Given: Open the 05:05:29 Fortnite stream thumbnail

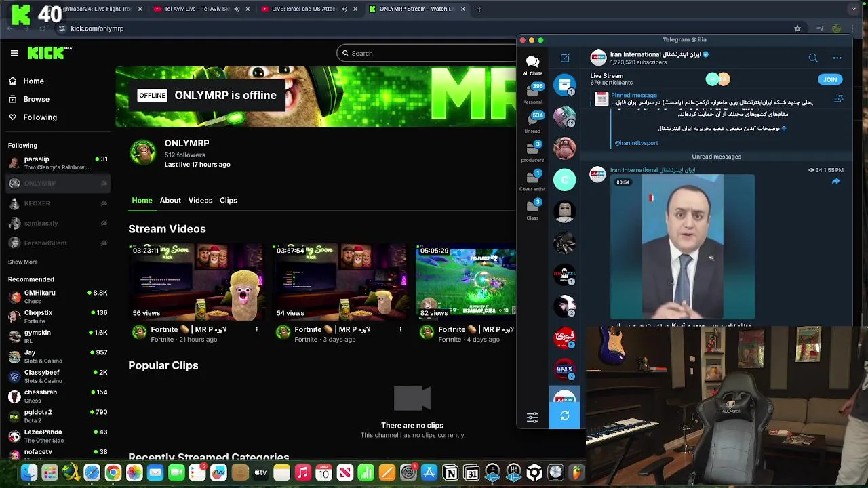Looking at the screenshot, I should coord(467,283).
